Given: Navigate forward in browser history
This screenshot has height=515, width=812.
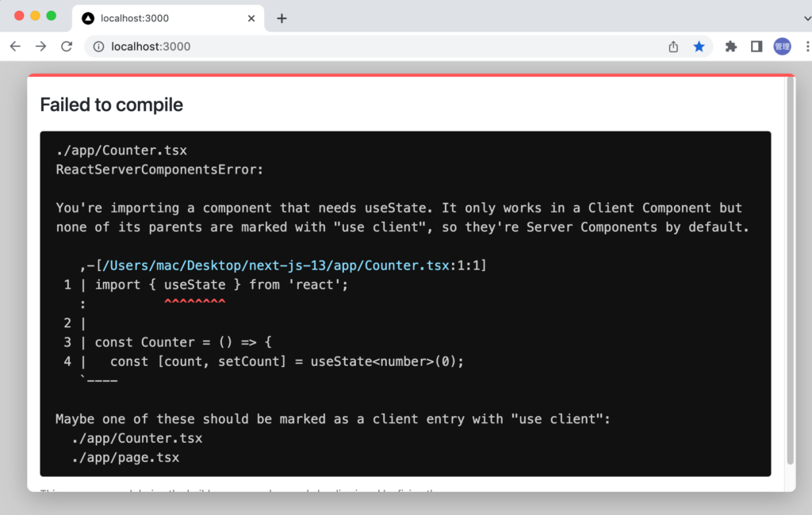Looking at the screenshot, I should tap(41, 46).
